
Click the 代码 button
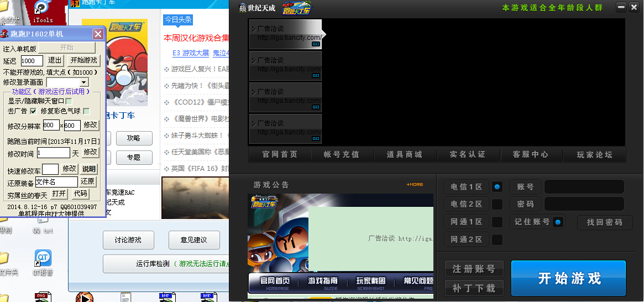(80, 194)
